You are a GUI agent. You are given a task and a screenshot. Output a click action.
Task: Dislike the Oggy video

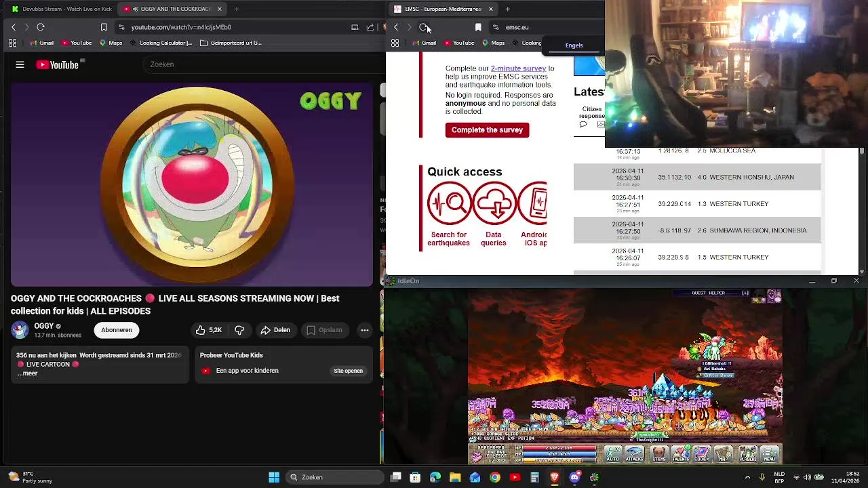(x=239, y=330)
